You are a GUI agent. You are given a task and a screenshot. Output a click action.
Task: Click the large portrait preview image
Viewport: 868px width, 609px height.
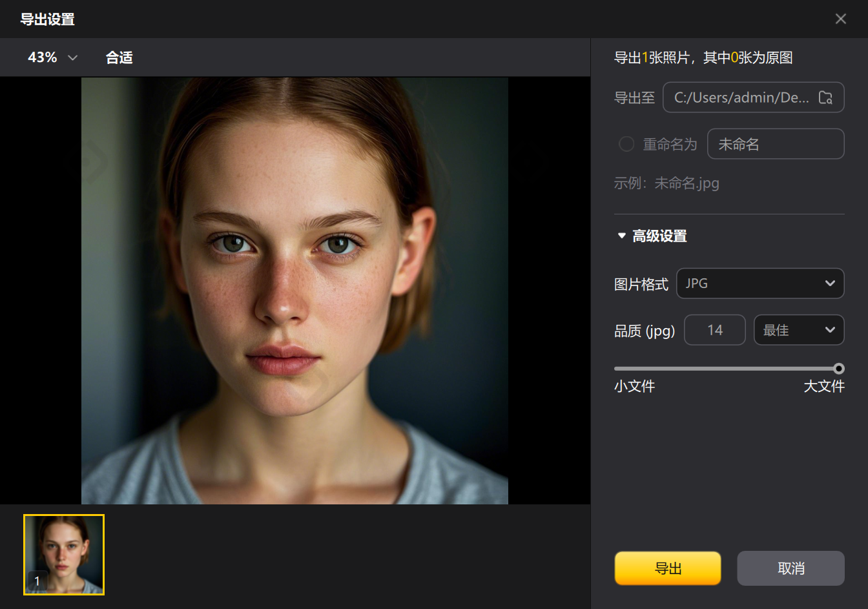[294, 291]
